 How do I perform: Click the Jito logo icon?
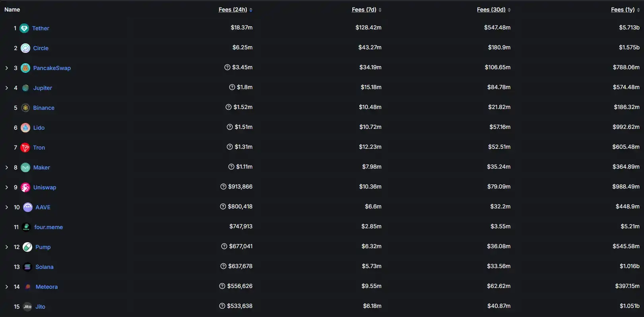pyautogui.click(x=27, y=307)
